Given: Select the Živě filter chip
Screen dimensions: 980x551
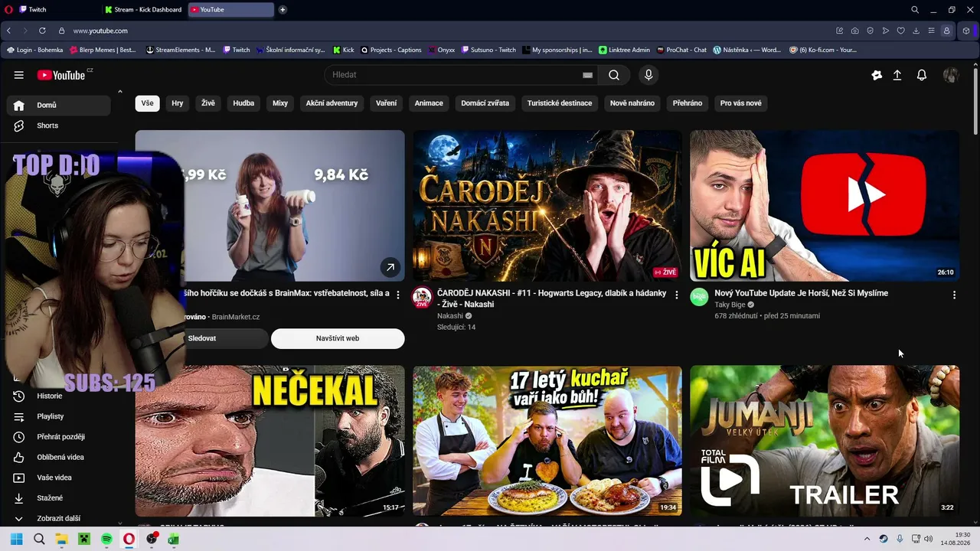Looking at the screenshot, I should click(208, 103).
